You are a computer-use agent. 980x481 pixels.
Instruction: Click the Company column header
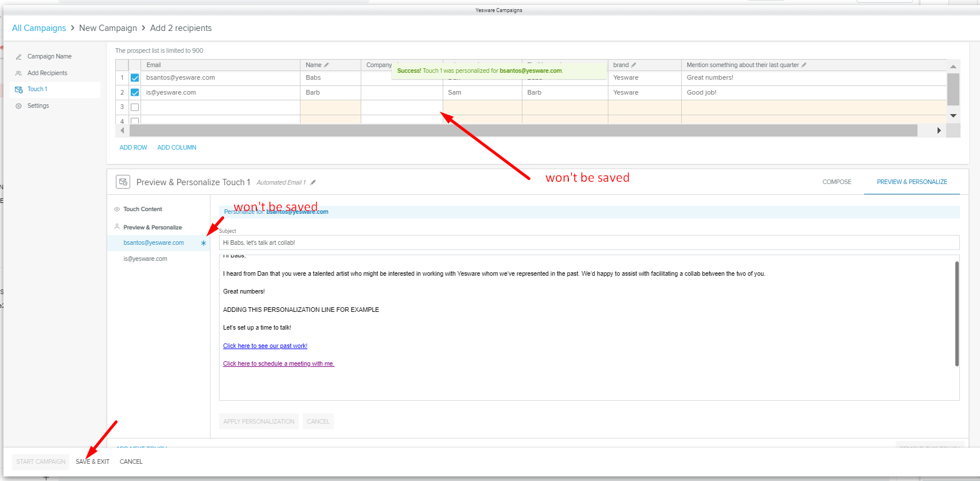pyautogui.click(x=378, y=65)
